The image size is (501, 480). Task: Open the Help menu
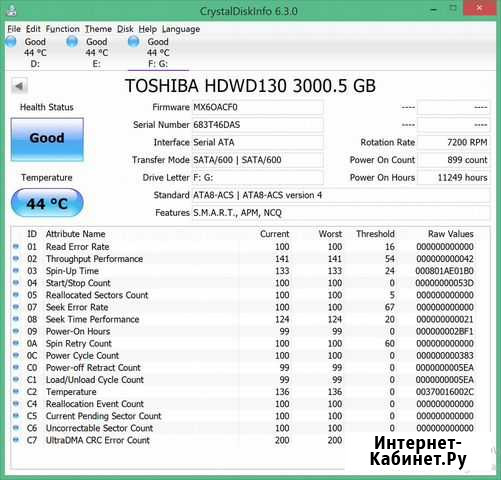148,29
